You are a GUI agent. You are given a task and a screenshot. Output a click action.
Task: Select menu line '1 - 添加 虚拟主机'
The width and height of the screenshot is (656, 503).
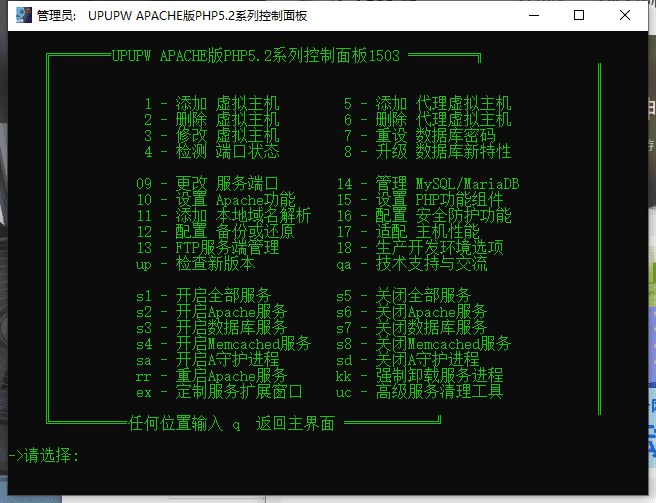pyautogui.click(x=212, y=104)
